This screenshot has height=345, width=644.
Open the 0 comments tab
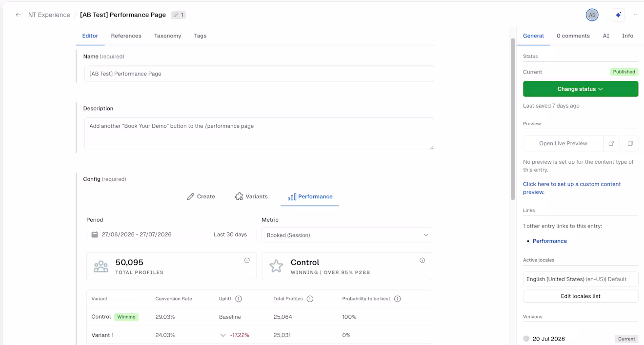pos(573,36)
